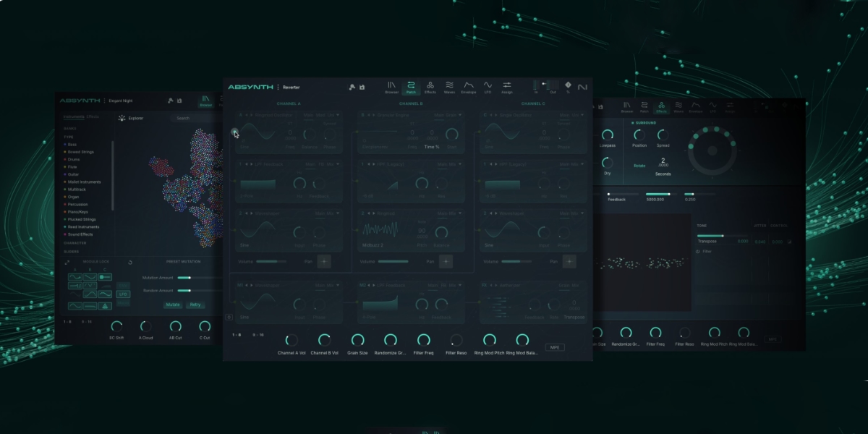
Task: Switch to the Effects tab in the browser sidebar
Action: point(93,116)
